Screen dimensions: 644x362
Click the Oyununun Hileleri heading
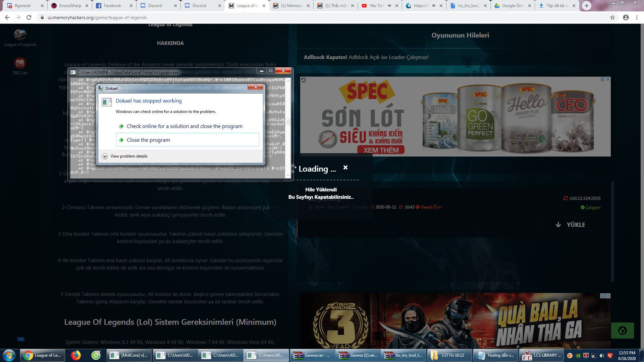460,35
